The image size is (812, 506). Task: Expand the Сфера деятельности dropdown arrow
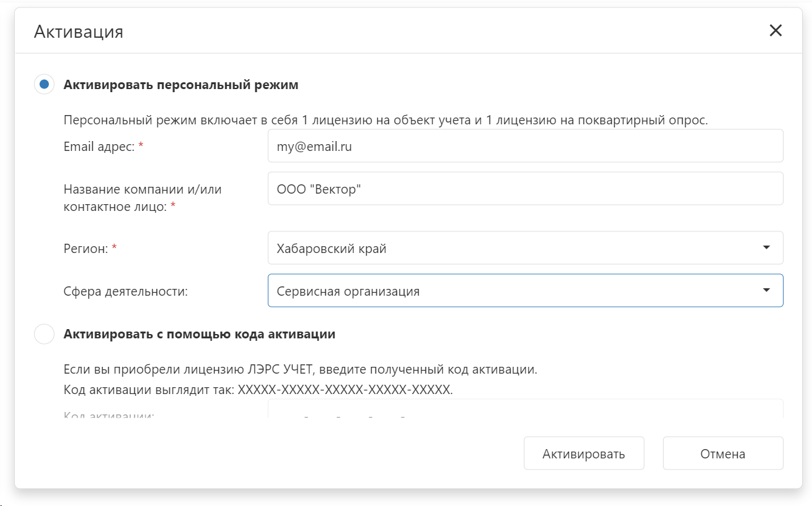tap(766, 291)
